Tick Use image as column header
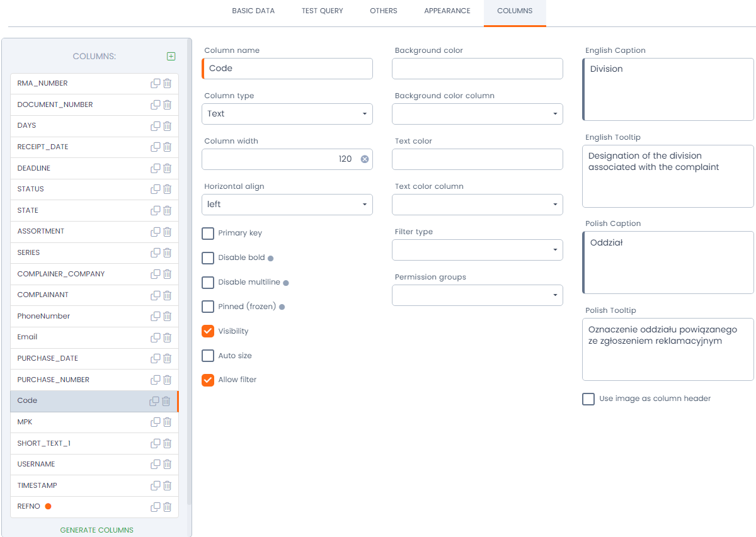Viewport: 756px width, 537px height. [588, 399]
